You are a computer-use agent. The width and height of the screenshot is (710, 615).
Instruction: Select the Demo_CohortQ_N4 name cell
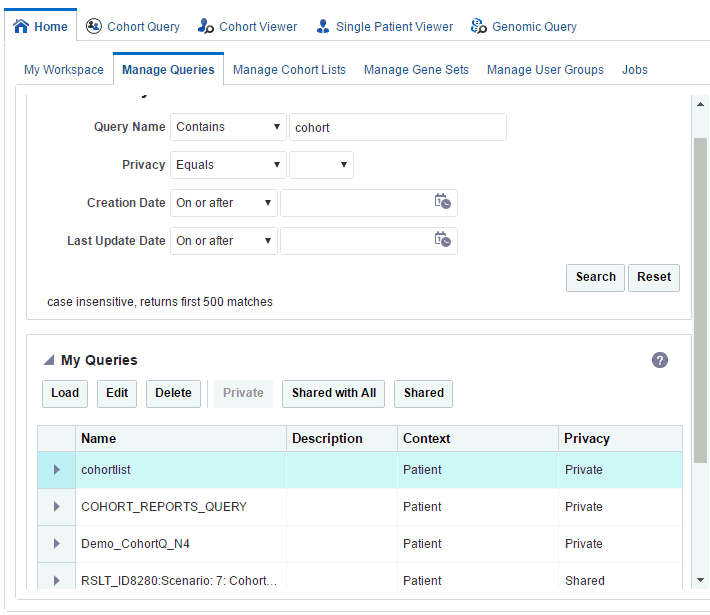(181, 543)
